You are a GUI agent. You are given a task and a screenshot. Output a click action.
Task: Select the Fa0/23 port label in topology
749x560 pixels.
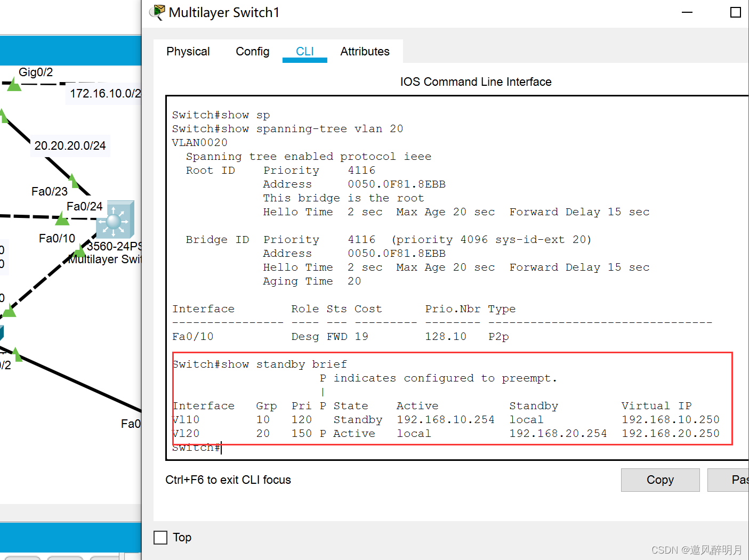coord(50,191)
